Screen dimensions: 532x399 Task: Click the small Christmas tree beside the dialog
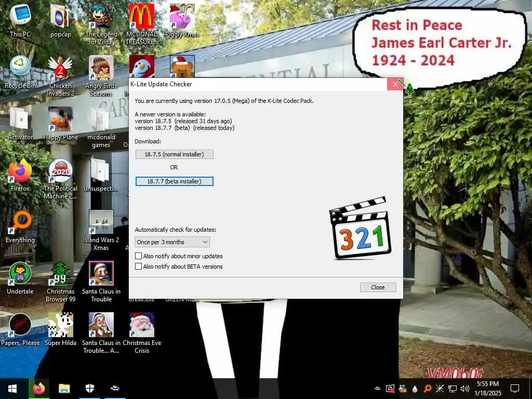(409, 89)
